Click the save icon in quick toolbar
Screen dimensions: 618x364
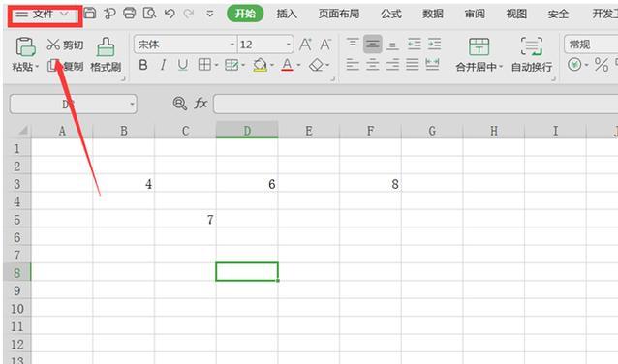click(x=90, y=14)
